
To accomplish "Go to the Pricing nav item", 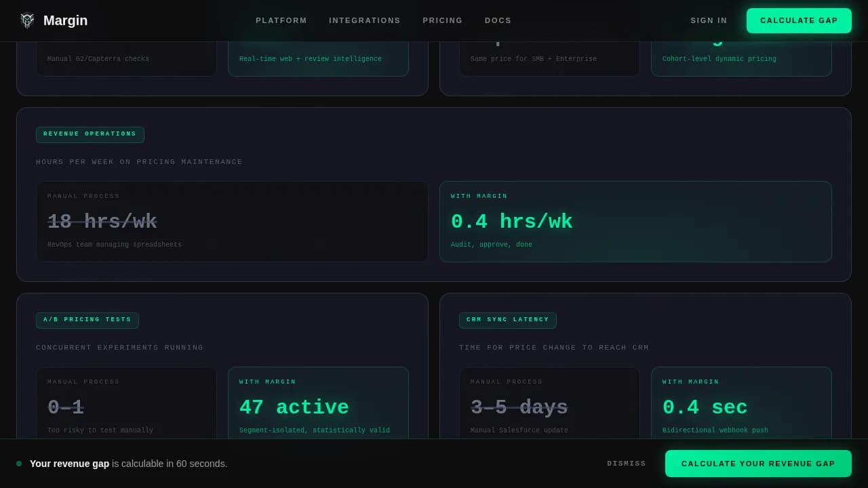I will pos(443,20).
